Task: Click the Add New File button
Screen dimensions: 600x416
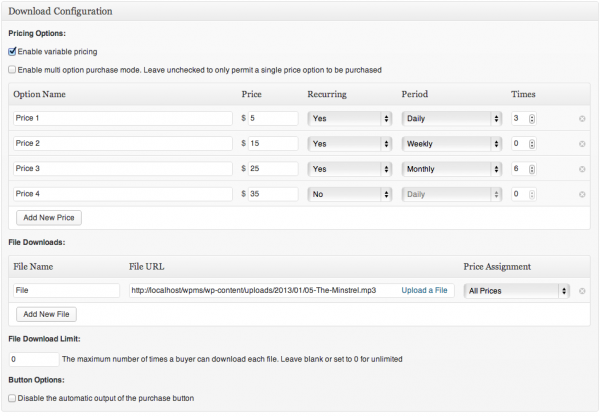Action: (x=46, y=314)
